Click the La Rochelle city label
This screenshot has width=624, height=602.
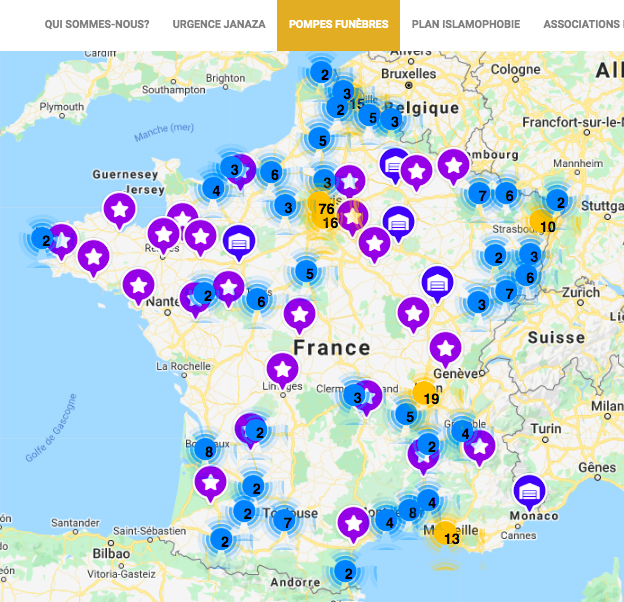[183, 366]
